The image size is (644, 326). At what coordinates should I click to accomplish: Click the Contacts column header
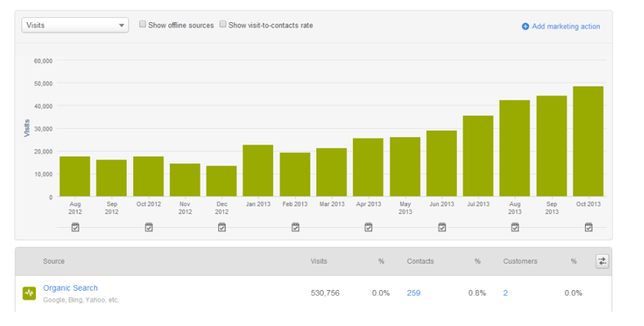420,261
